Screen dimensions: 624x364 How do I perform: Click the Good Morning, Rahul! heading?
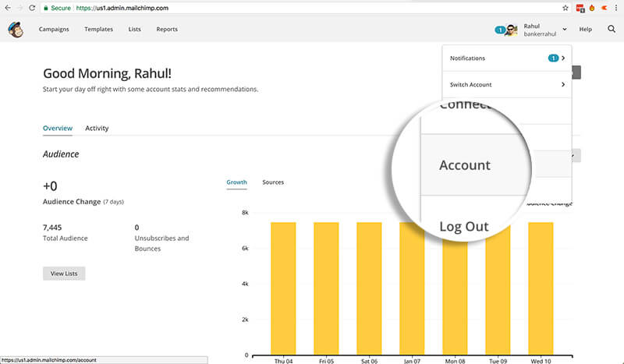(x=107, y=73)
